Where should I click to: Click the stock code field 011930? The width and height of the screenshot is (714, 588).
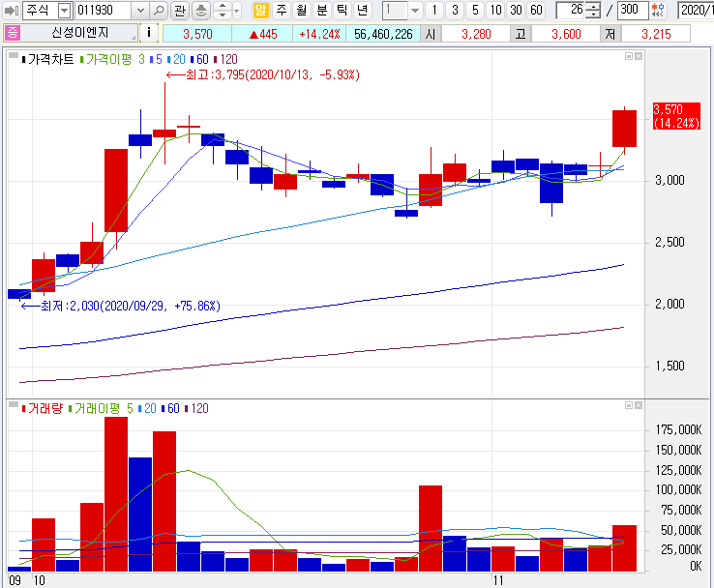[104, 10]
